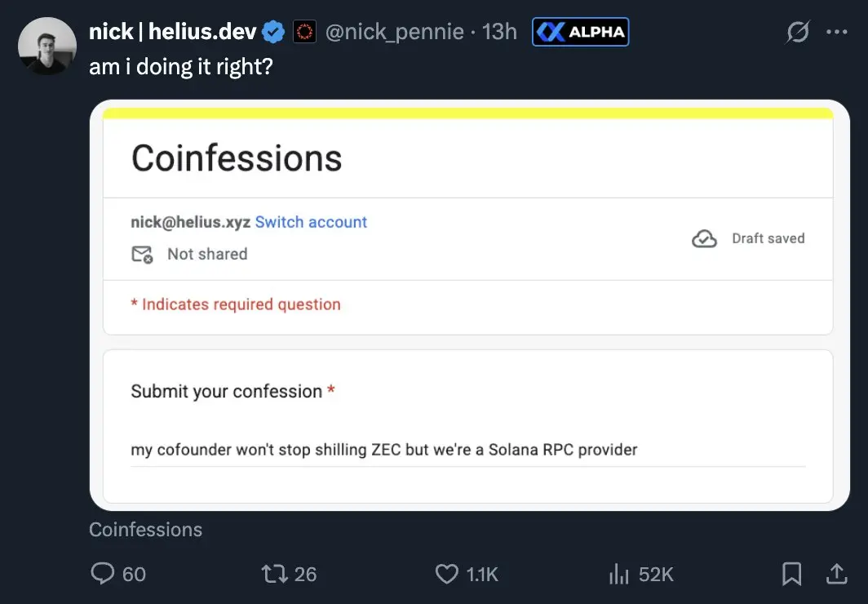868x604 pixels.
Task: Click the 13h timestamp link
Action: click(499, 33)
